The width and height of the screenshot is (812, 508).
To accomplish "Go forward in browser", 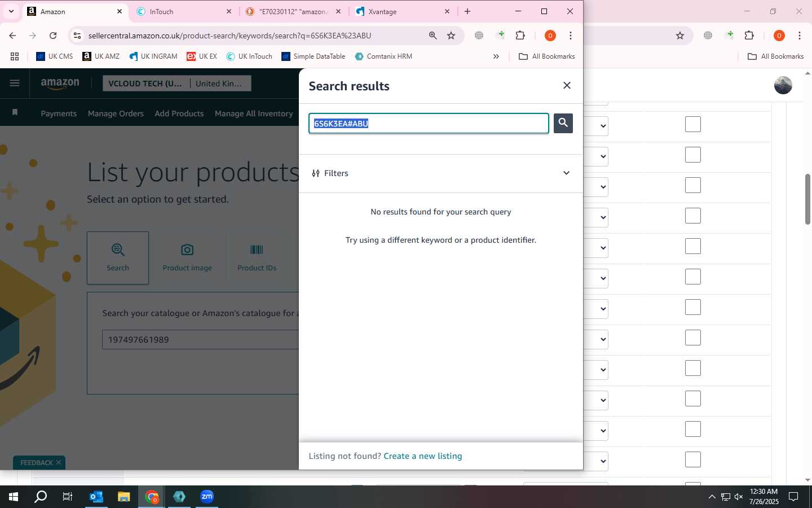I will click(33, 36).
